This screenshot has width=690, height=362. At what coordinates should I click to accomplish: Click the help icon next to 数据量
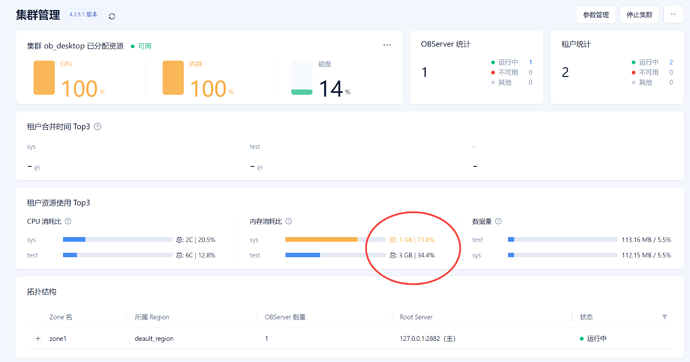(498, 221)
